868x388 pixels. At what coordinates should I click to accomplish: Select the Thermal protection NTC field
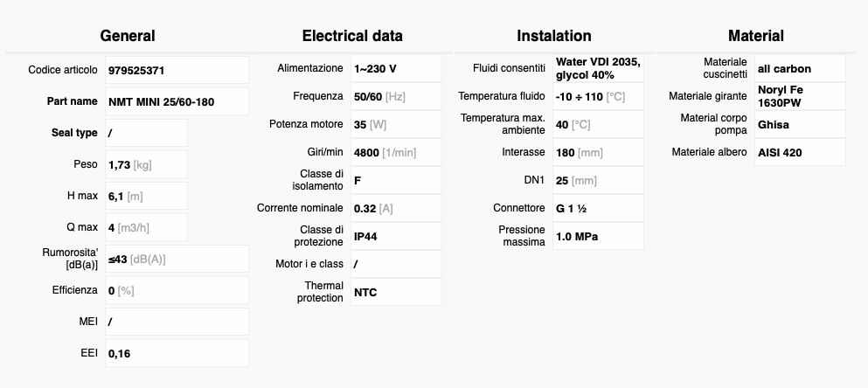click(x=396, y=292)
